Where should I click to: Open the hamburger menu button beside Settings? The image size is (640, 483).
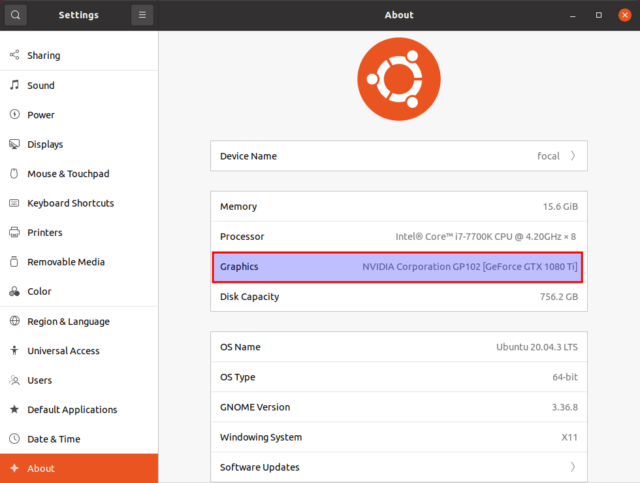tap(142, 15)
